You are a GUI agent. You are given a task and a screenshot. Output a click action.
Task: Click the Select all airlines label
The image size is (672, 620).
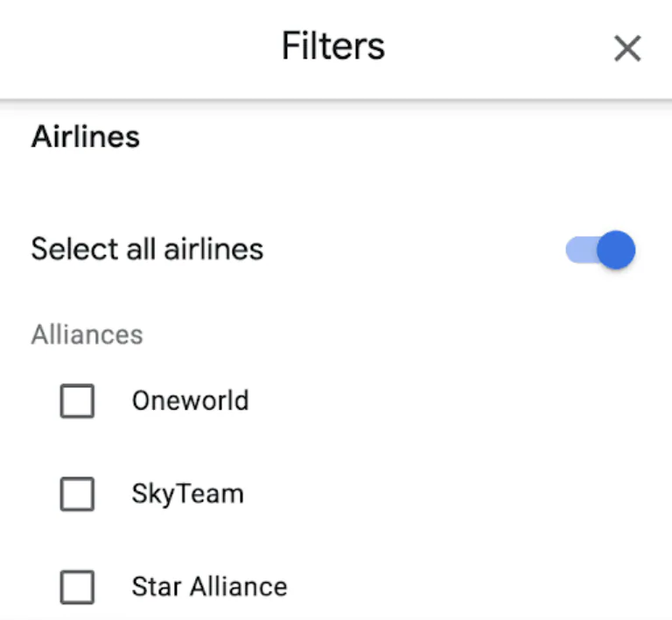[x=147, y=250]
